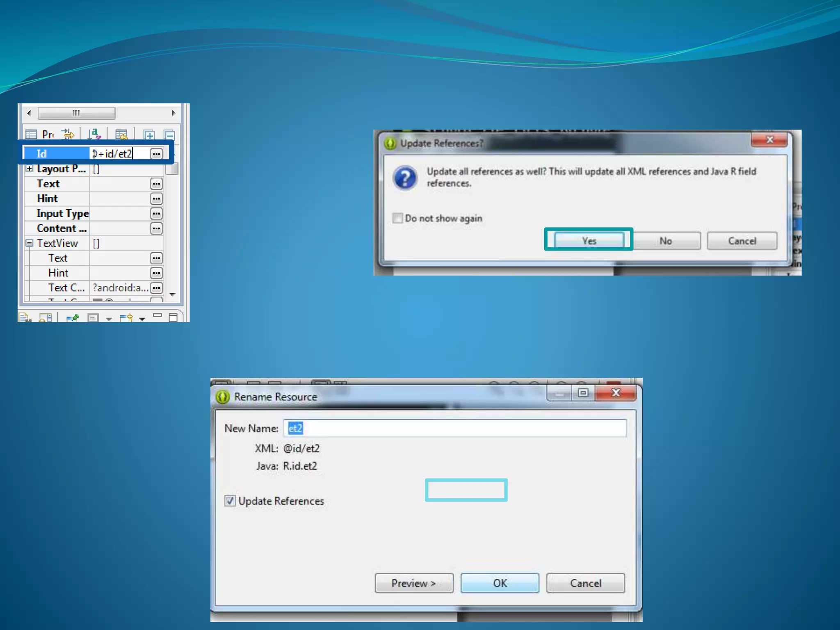Click the Preview > button
This screenshot has height=630, width=840.
[413, 583]
